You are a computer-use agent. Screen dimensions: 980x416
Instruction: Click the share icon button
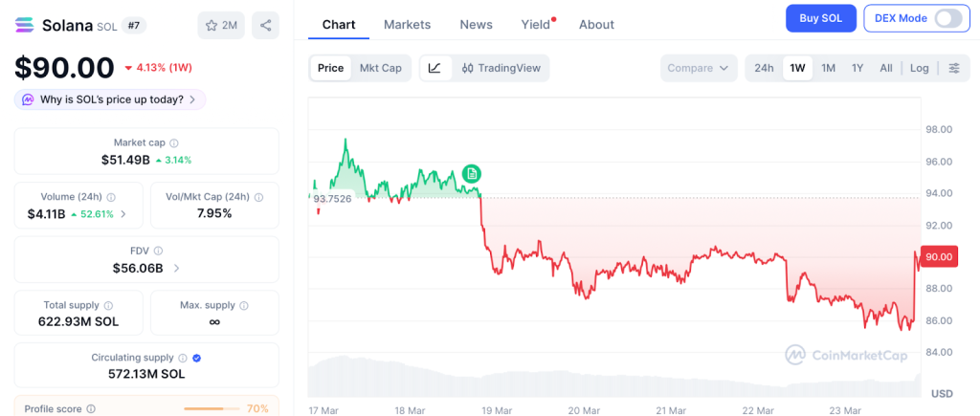pyautogui.click(x=265, y=25)
